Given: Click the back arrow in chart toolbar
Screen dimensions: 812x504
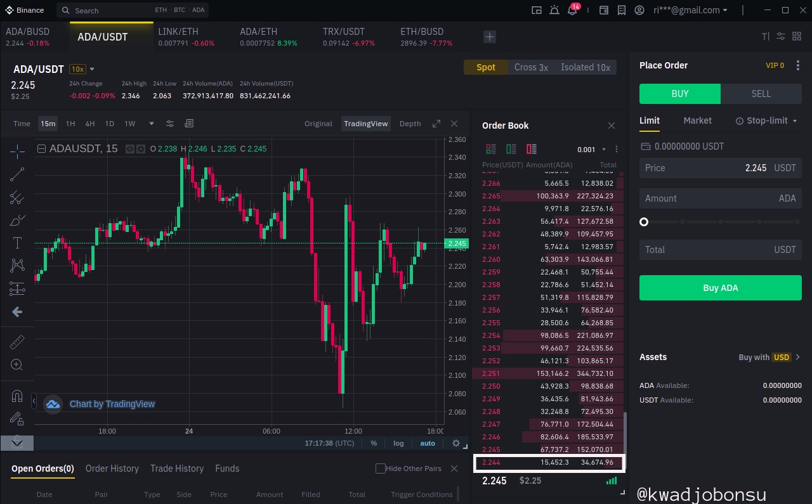Looking at the screenshot, I should (17, 312).
